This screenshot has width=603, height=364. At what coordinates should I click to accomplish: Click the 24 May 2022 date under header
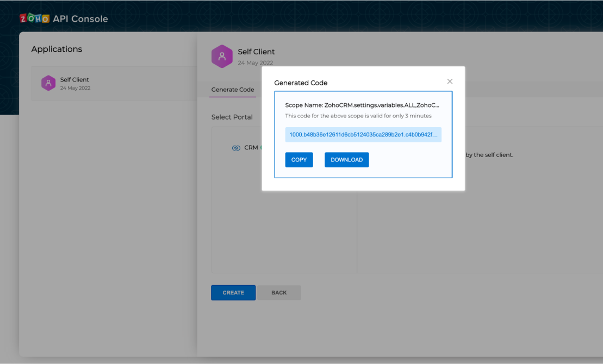pyautogui.click(x=256, y=62)
